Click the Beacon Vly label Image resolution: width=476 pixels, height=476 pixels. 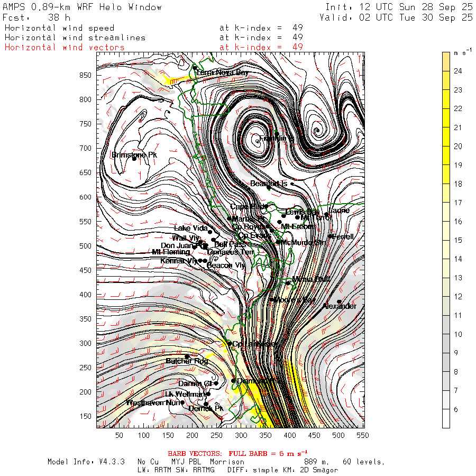click(x=226, y=266)
